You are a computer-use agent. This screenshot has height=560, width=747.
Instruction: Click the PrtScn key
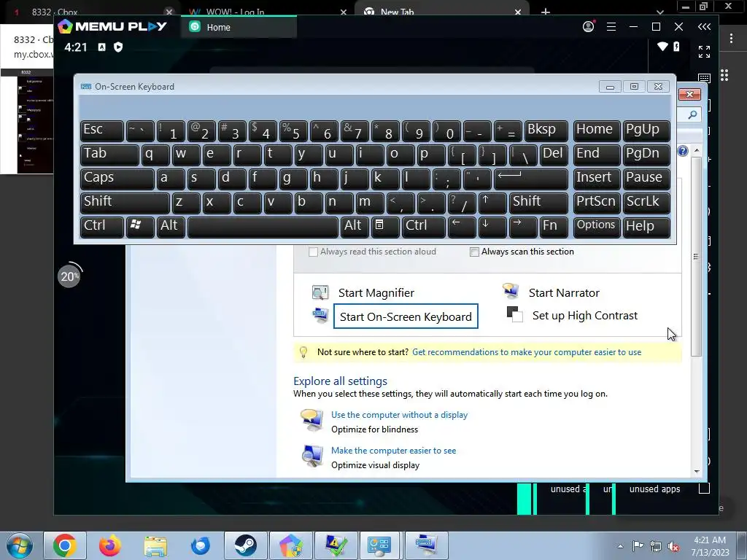(597, 203)
